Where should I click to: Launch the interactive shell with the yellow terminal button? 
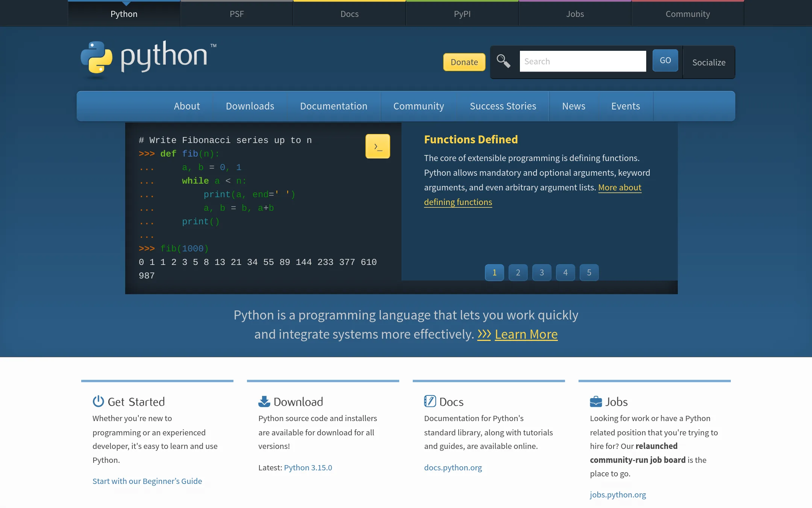(x=377, y=146)
